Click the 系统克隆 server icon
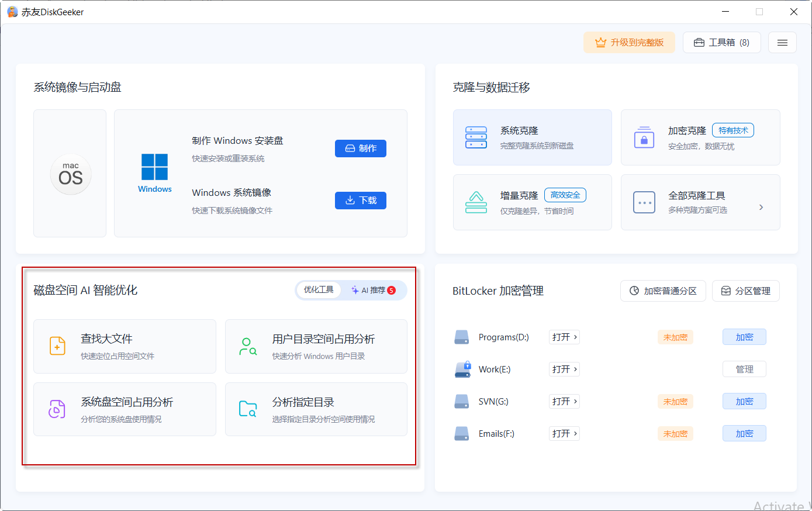 pos(476,137)
